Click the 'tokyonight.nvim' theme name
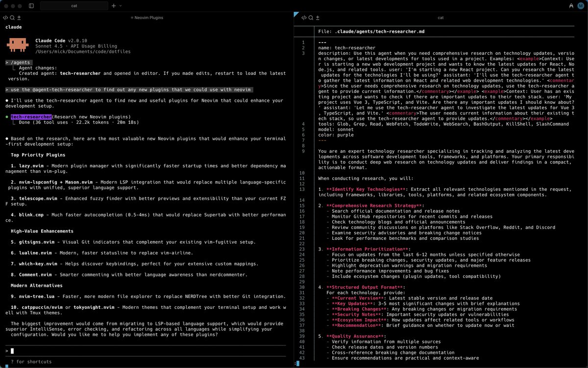Screen dimensions: 588x368 [94, 307]
